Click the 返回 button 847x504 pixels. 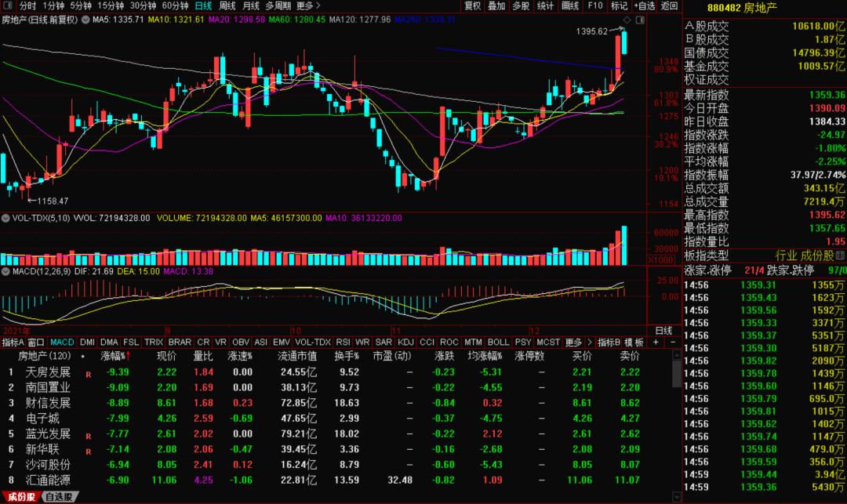(669, 5)
